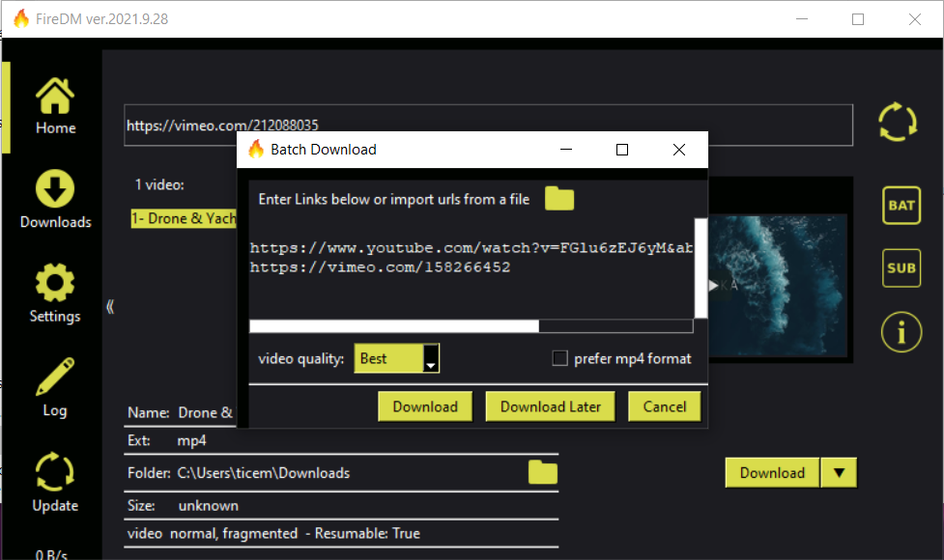The height and width of the screenshot is (560, 944).
Task: Click the Size value unknown
Action: (x=209, y=506)
